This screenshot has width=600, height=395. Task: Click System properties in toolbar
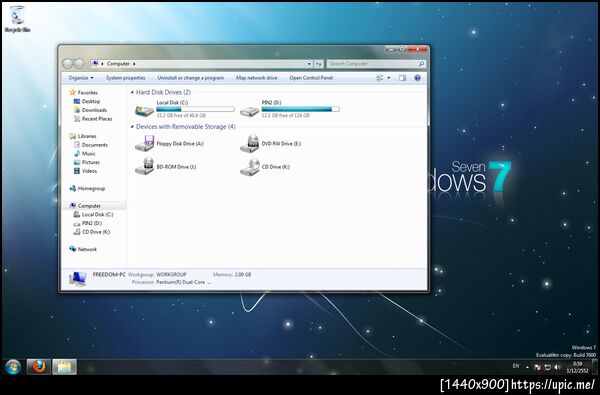126,78
